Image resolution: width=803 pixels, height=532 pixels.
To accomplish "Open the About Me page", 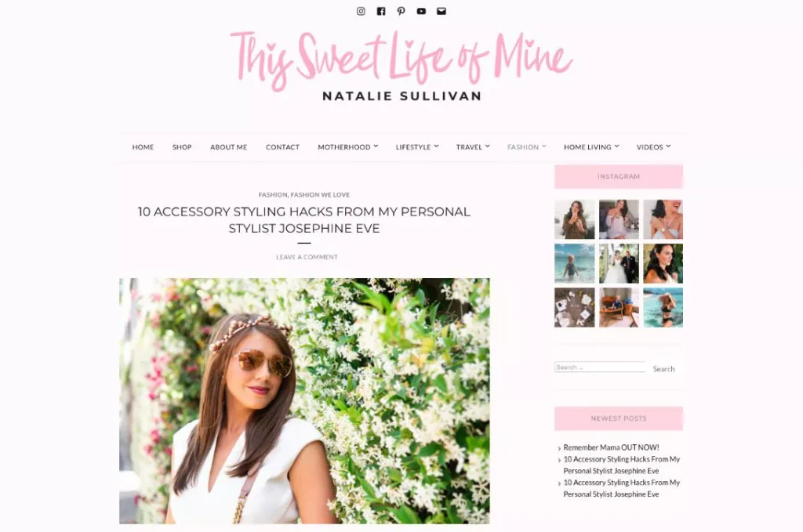I will [228, 147].
